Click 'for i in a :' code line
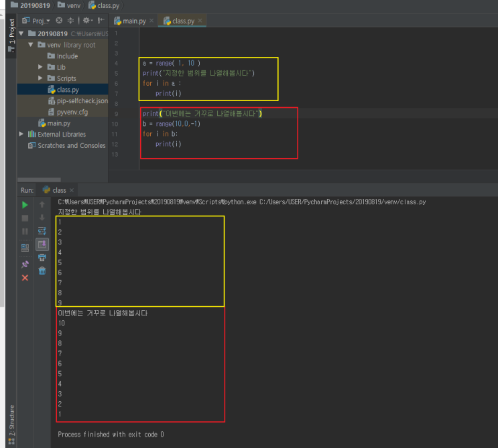The height and width of the screenshot is (448, 498). click(x=162, y=84)
